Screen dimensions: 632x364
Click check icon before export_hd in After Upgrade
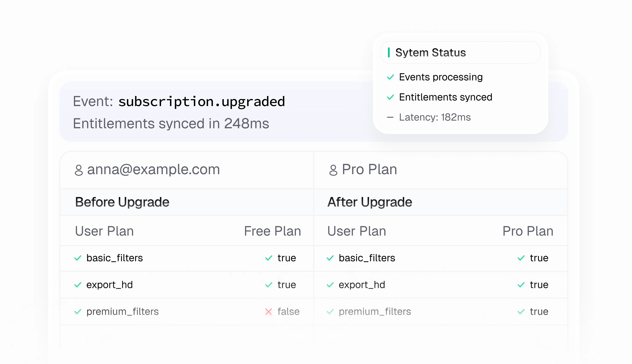point(330,285)
